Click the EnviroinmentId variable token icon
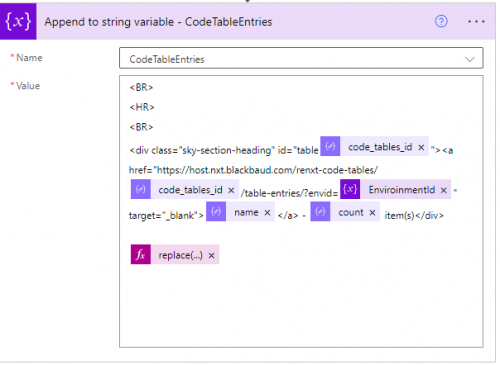Viewport: 500px width, 365px height. pos(350,189)
